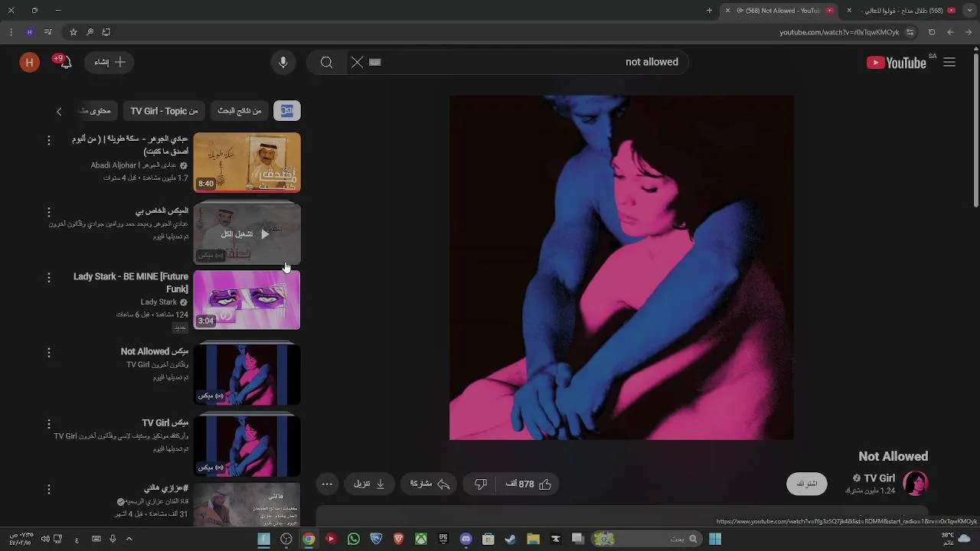This screenshot has width=980, height=551.
Task: Open 'Lady Stark - BE MINE [Future Funk]' title
Action: click(x=131, y=282)
